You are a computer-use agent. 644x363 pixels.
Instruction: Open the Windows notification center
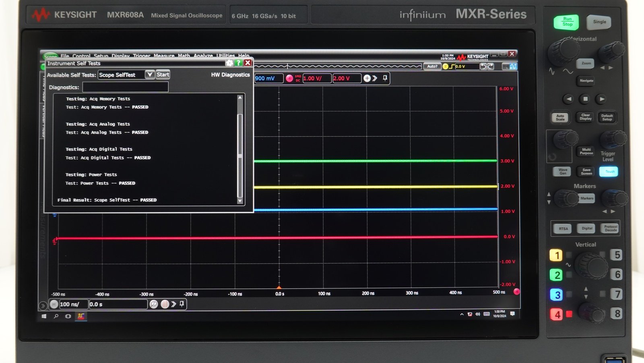click(512, 314)
